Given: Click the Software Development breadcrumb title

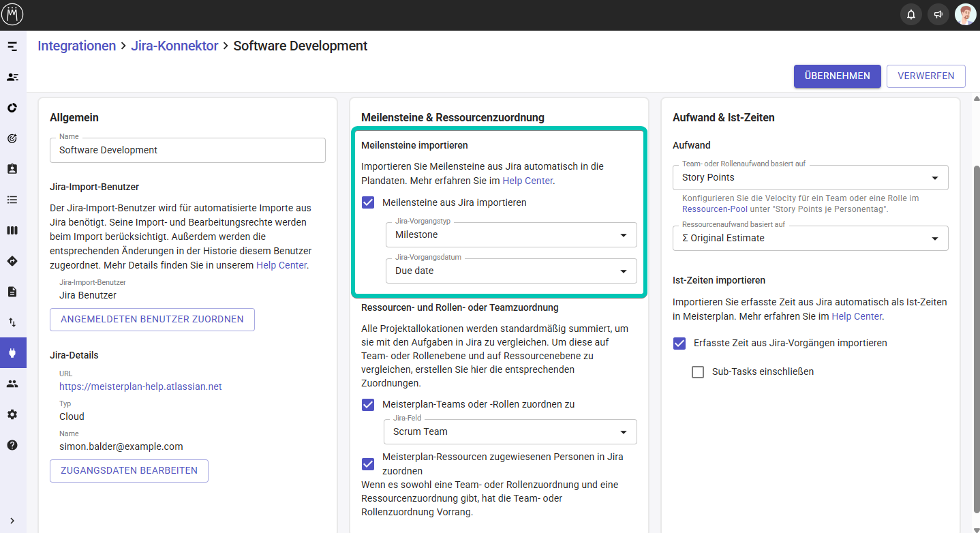Looking at the screenshot, I should tap(301, 46).
